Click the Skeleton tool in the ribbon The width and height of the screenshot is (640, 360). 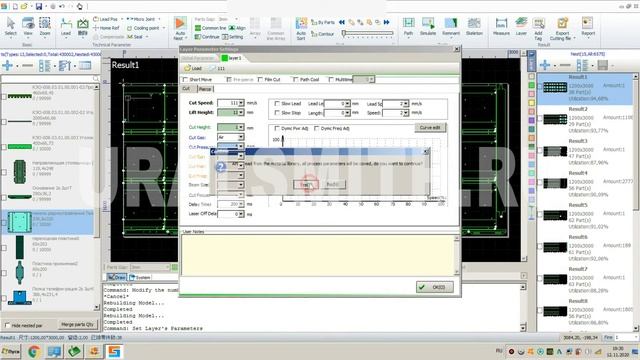474,27
